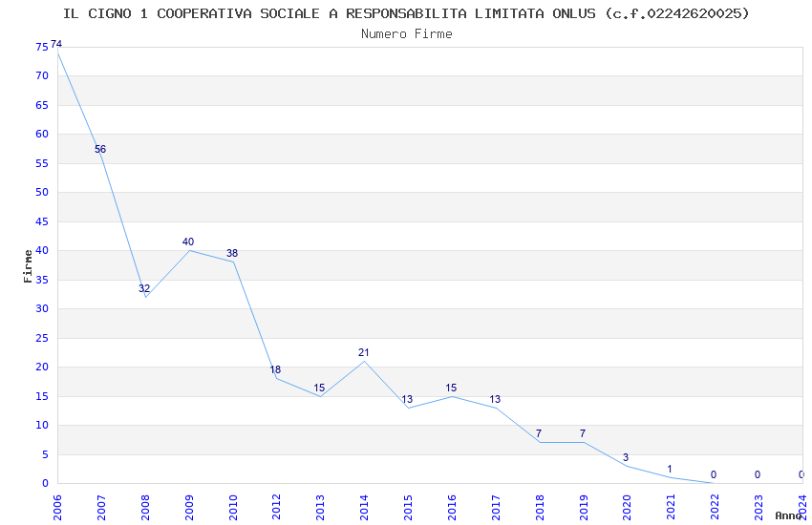
Task: Select the data label 7 above 2019
Action: (583, 433)
